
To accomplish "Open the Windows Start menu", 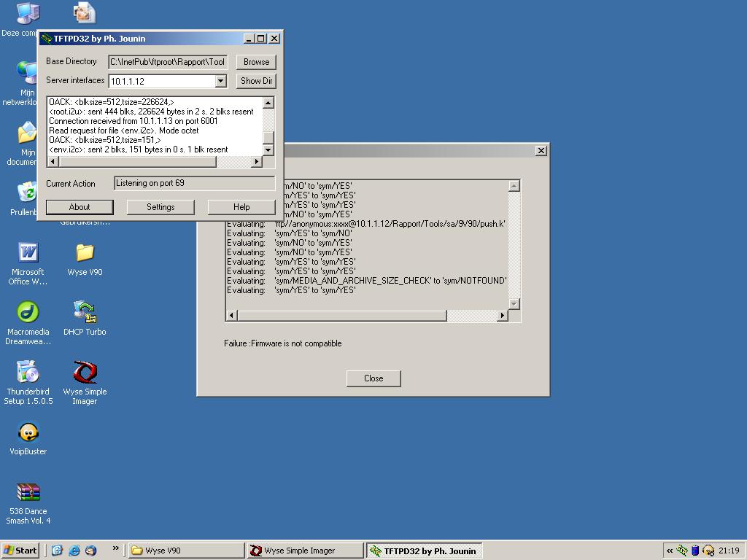I will point(20,551).
